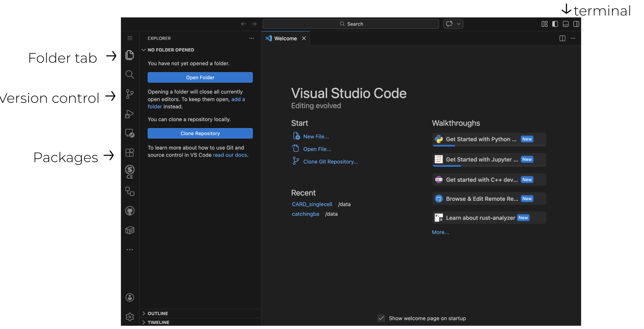
Task: Click the Clone Repository button
Action: pos(200,133)
